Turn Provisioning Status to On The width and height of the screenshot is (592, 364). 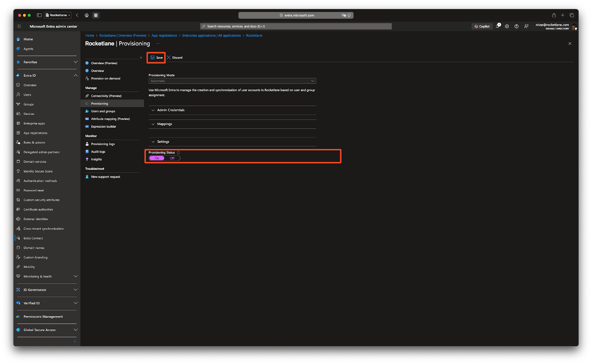[x=157, y=158]
